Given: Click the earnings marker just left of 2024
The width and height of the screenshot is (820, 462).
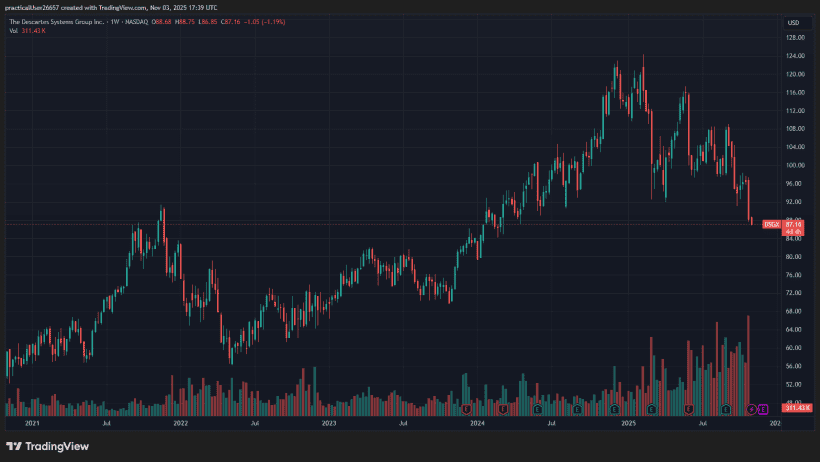Looking at the screenshot, I should pos(466,409).
